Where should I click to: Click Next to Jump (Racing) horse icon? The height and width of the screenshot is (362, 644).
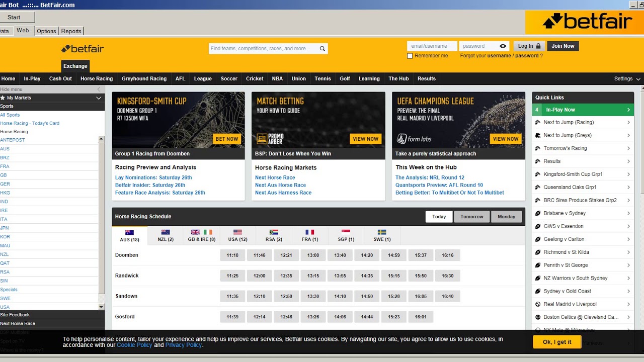click(538, 122)
